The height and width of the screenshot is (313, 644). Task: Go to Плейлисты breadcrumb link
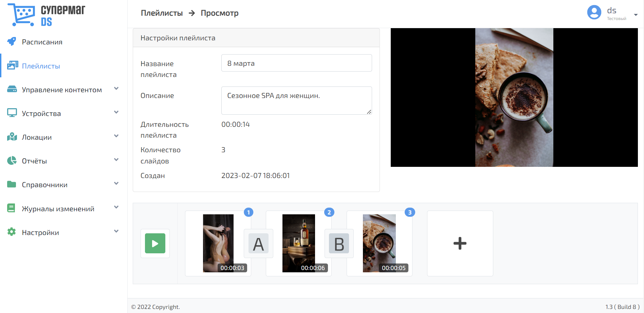pyautogui.click(x=162, y=13)
